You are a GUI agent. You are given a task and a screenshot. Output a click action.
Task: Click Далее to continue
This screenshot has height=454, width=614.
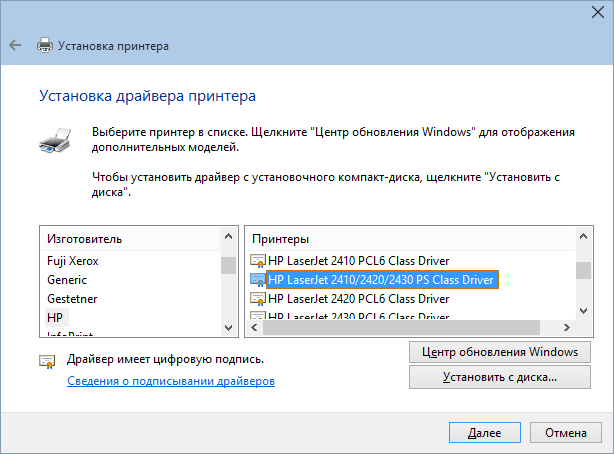[x=485, y=432]
